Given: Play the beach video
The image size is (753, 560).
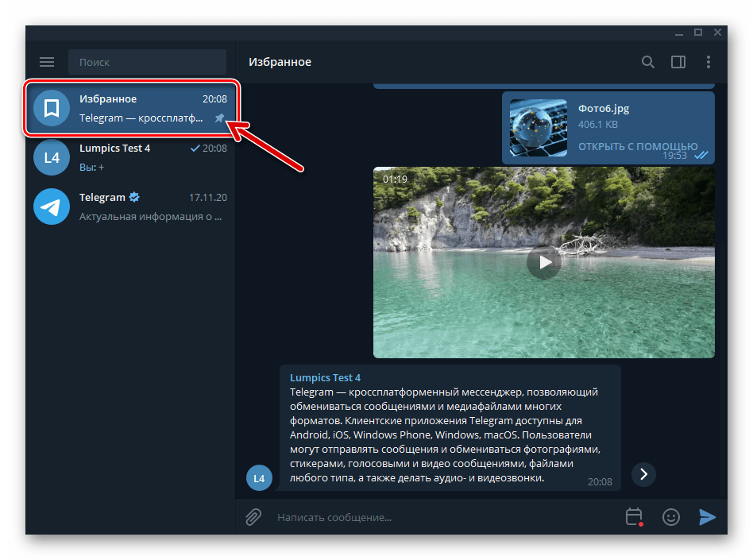Looking at the screenshot, I should tap(544, 262).
